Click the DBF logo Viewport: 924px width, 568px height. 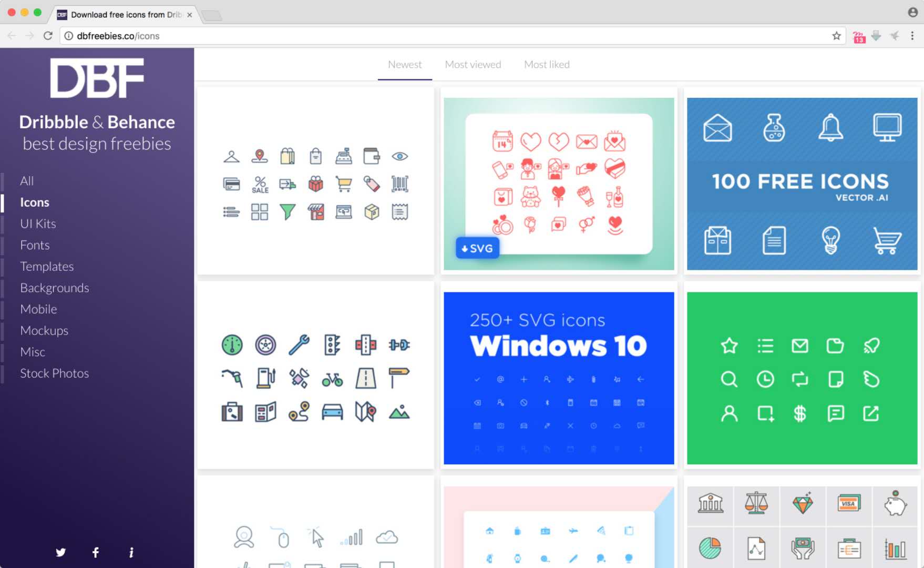pos(97,78)
